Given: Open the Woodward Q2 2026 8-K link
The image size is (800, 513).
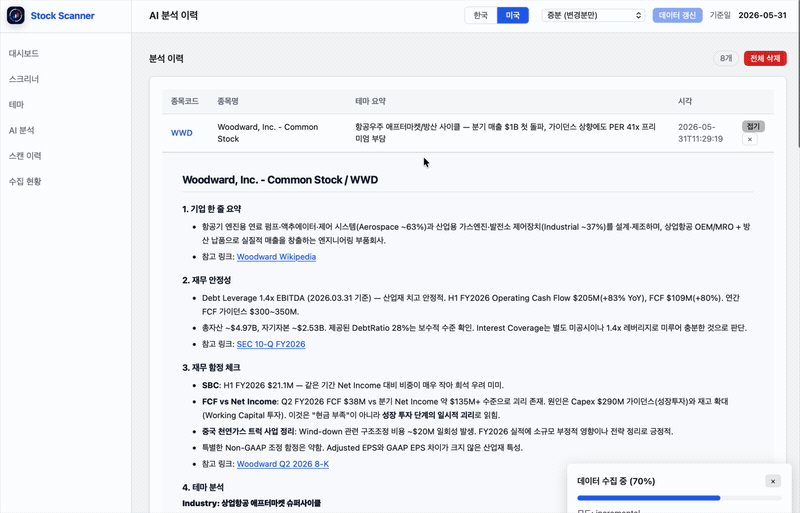Looking at the screenshot, I should (283, 464).
